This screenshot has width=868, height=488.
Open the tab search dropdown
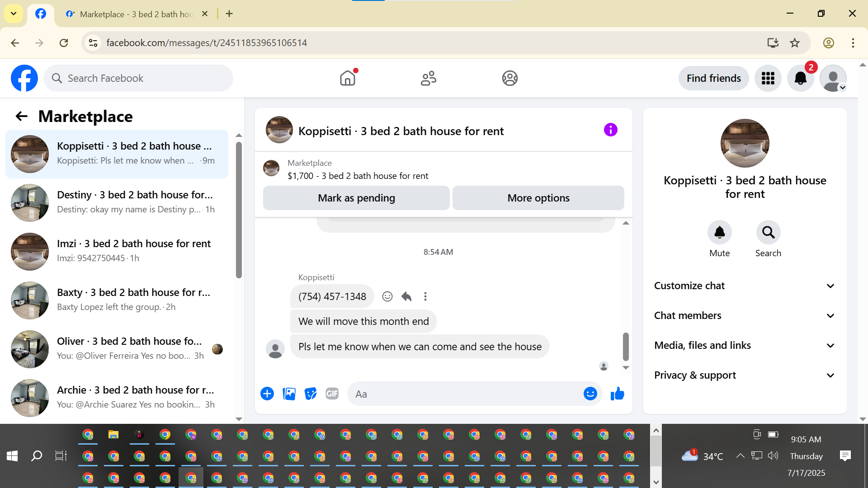[14, 14]
